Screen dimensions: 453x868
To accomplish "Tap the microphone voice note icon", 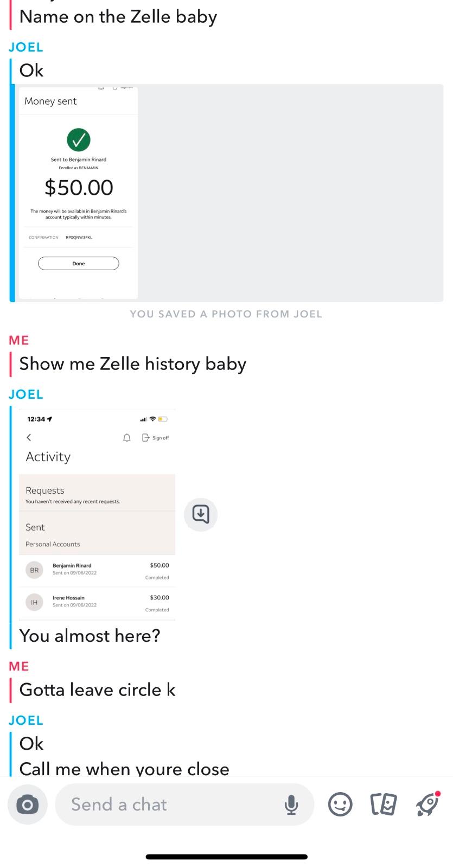I will (x=291, y=805).
